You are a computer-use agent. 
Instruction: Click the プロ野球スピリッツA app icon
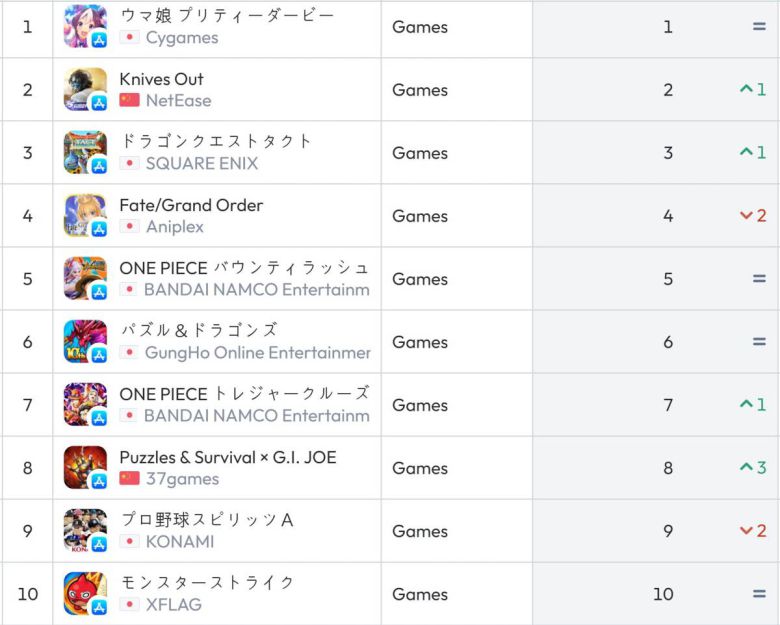[85, 531]
